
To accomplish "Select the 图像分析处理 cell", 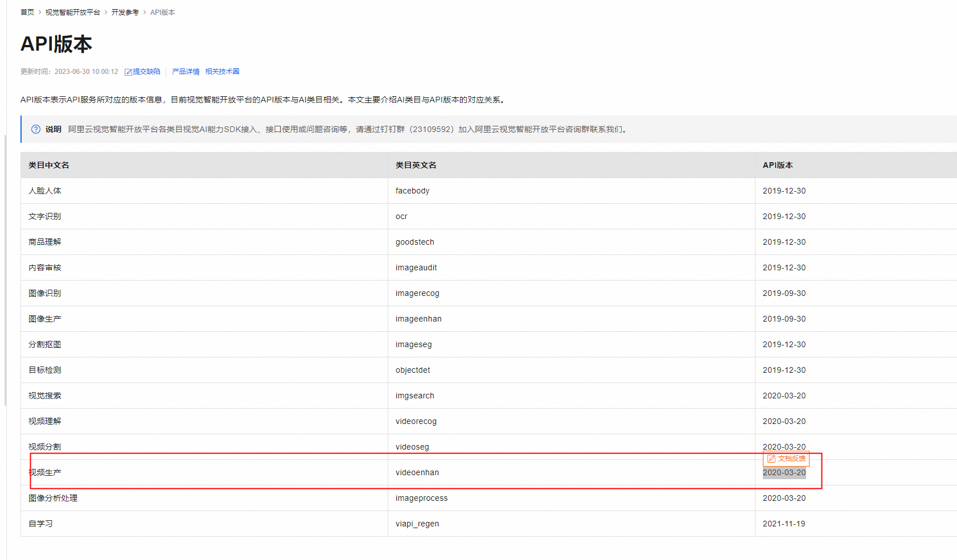I will (x=204, y=498).
